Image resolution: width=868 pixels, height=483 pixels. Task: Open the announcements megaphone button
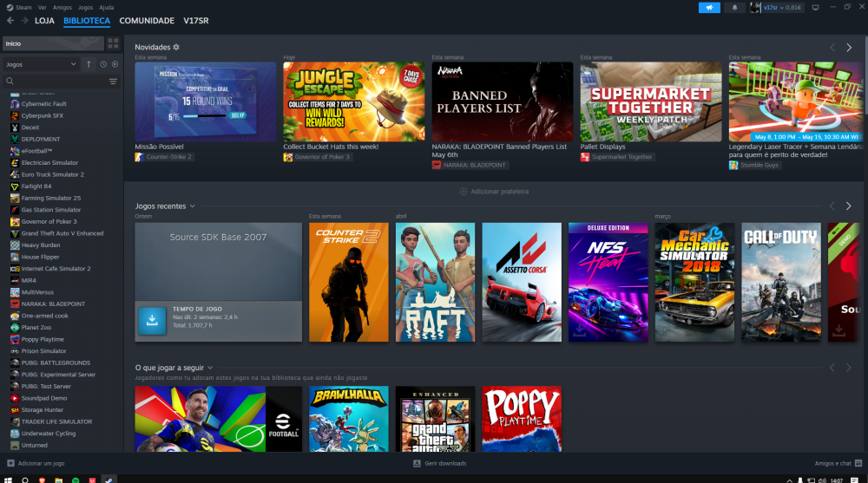(x=709, y=7)
